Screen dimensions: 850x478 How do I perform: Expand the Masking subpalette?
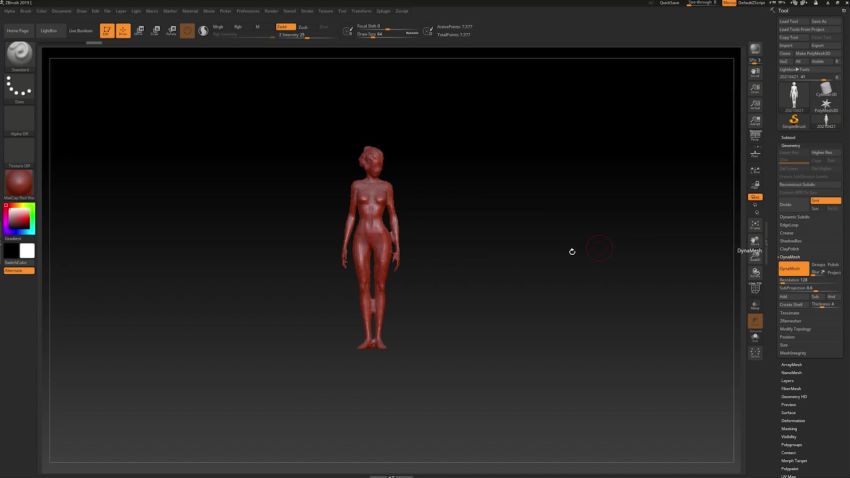(789, 429)
